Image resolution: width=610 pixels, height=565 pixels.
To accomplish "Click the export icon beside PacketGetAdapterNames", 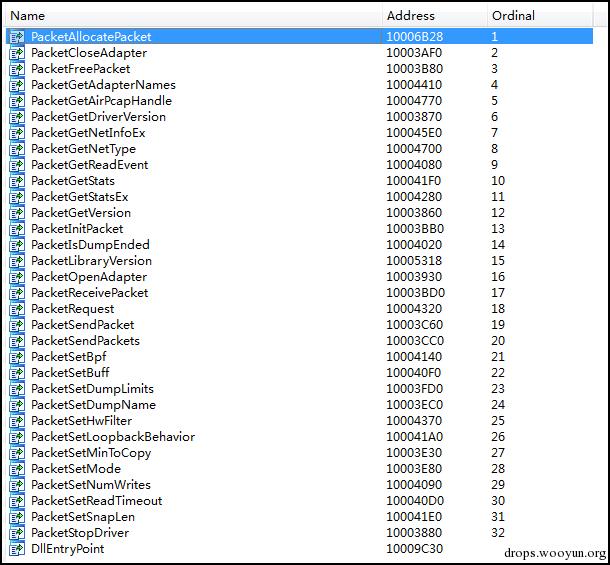I will [x=17, y=85].
